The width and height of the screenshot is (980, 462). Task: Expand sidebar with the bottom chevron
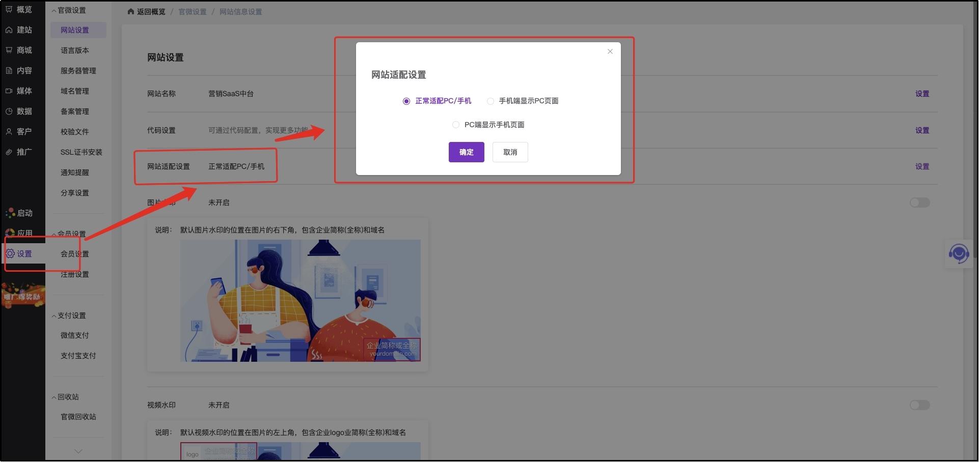(78, 451)
